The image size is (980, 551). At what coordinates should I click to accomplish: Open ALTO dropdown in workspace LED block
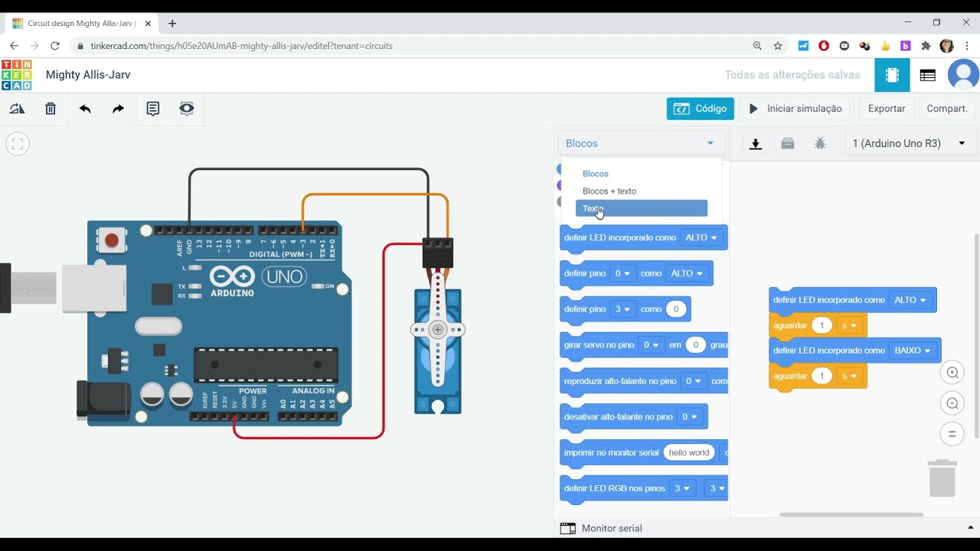(910, 300)
